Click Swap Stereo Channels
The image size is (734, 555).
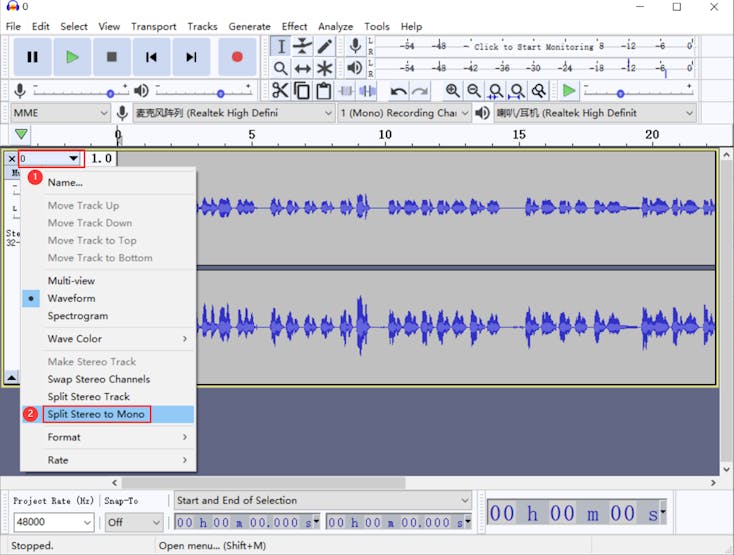click(98, 379)
